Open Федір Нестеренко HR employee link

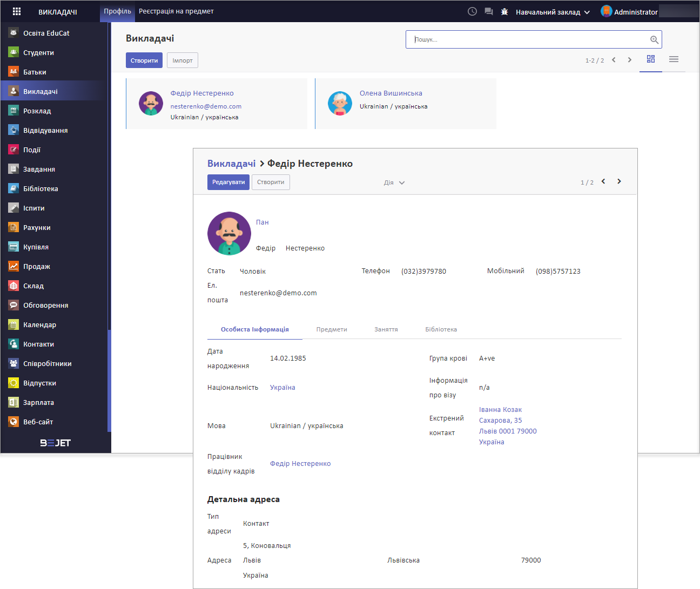pos(300,464)
